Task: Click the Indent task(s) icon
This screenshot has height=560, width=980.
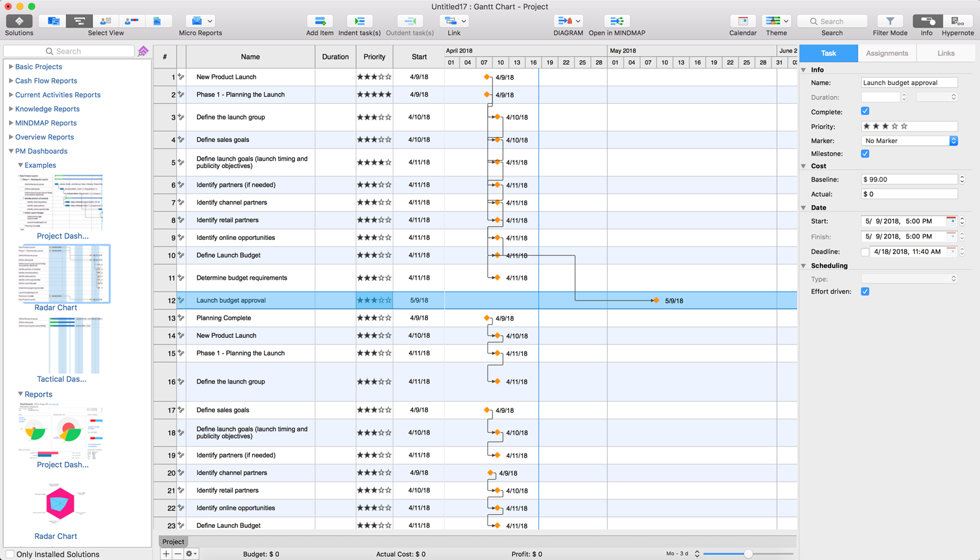Action: click(x=359, y=22)
